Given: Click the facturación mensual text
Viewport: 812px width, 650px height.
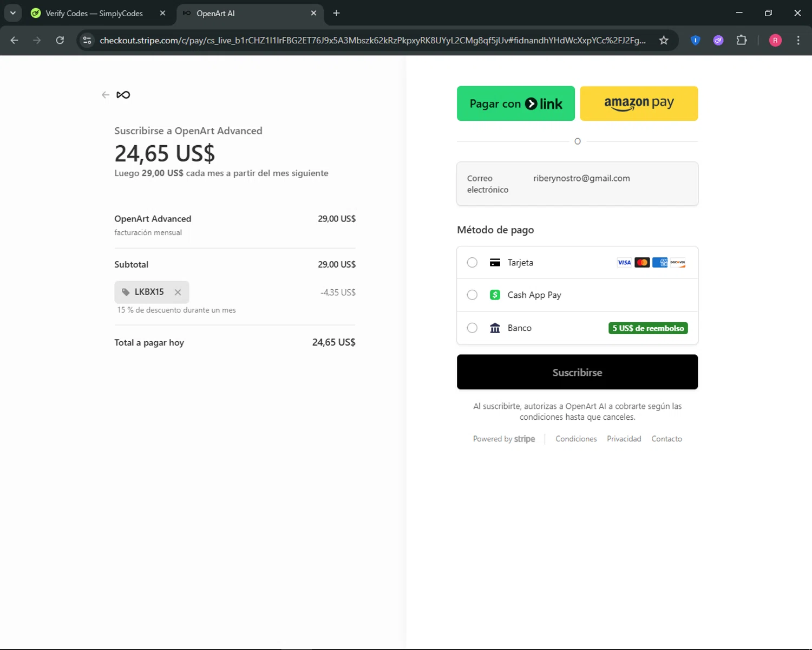Looking at the screenshot, I should coord(148,232).
